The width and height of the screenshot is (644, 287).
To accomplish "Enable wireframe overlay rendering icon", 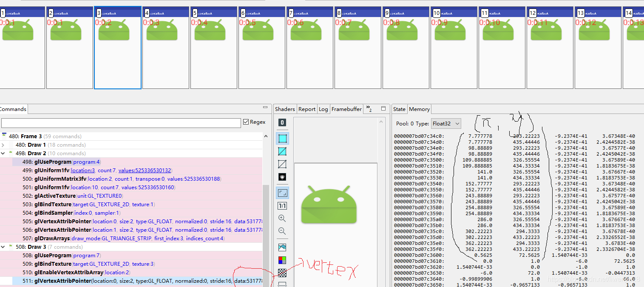I will pyautogui.click(x=282, y=151).
